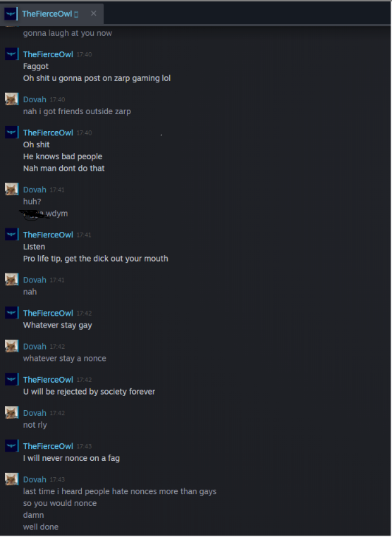Click Dovah's avatar beside the lone 'nah' message
Screen dimensions: 392x537
coord(11,279)
